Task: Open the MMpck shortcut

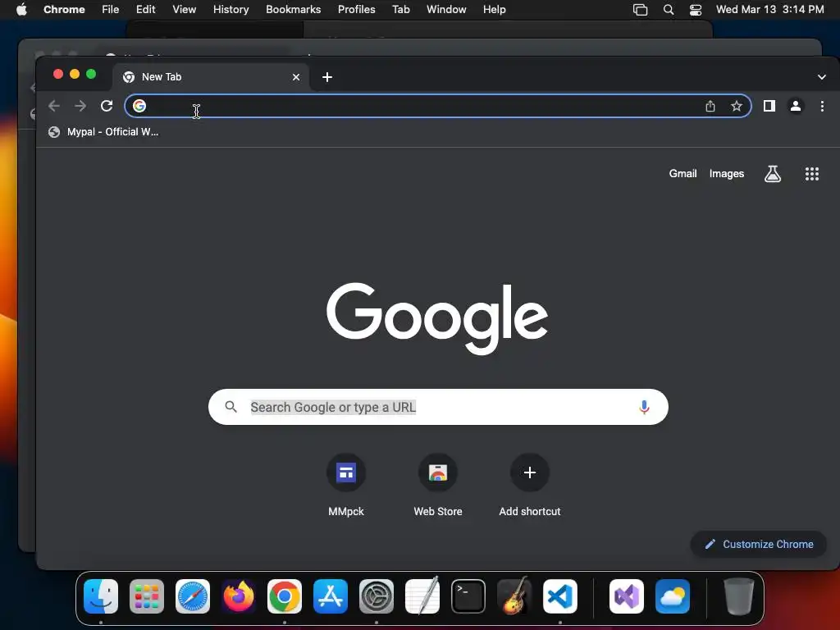Action: point(346,486)
